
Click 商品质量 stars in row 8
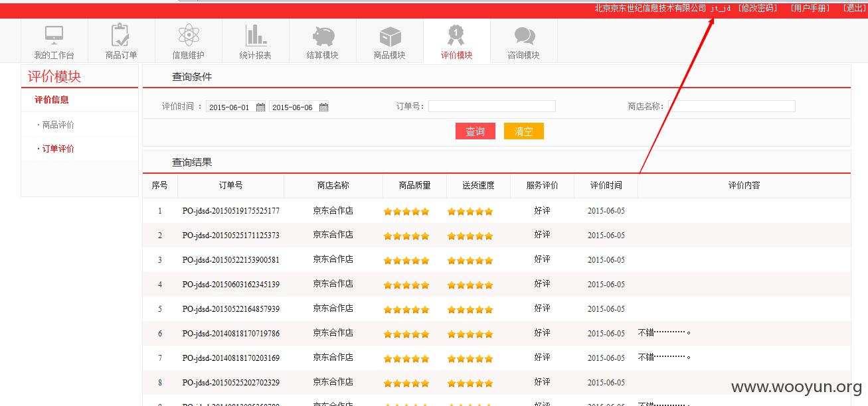pos(406,383)
